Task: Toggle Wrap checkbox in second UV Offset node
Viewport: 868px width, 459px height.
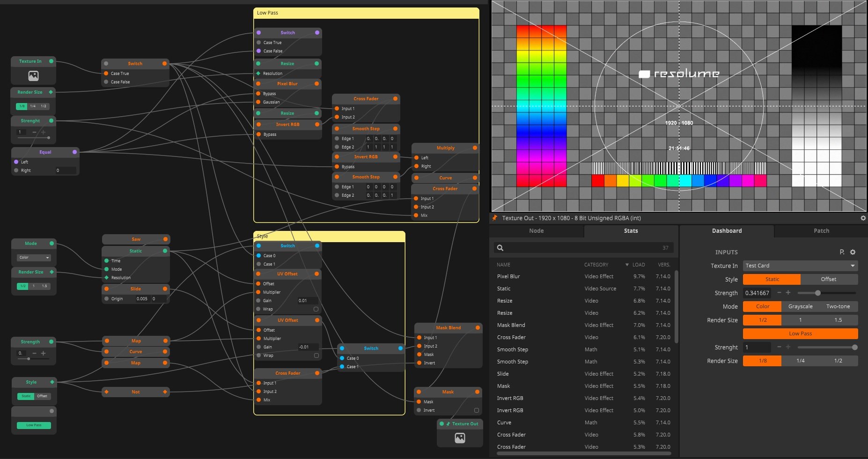Action: 316,355
